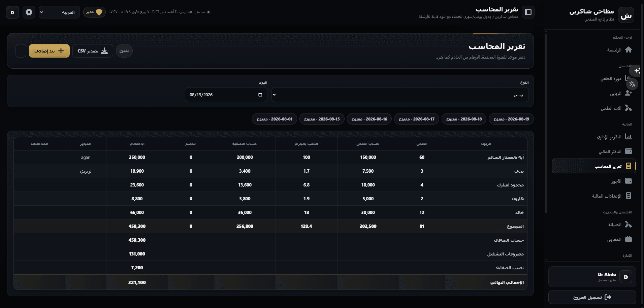Open the العربية language dropdown

pos(59,12)
